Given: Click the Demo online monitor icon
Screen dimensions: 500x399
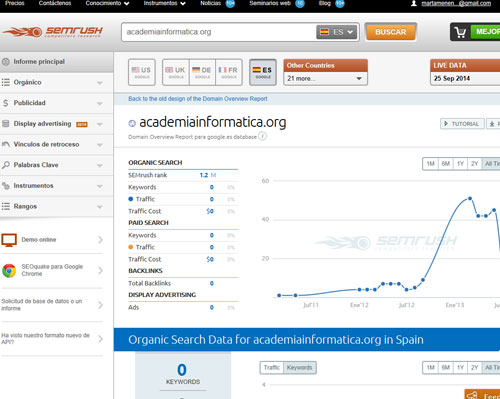Looking at the screenshot, I should coord(9,240).
